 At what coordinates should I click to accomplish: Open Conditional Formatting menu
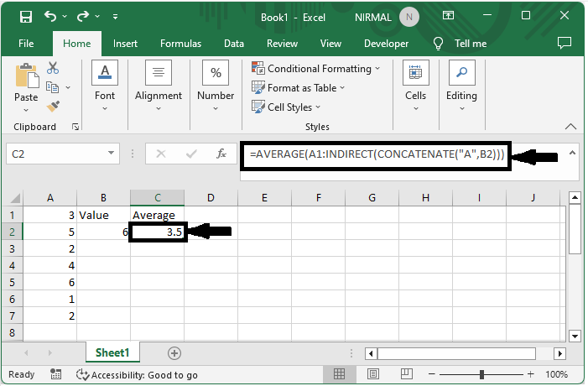click(x=315, y=69)
